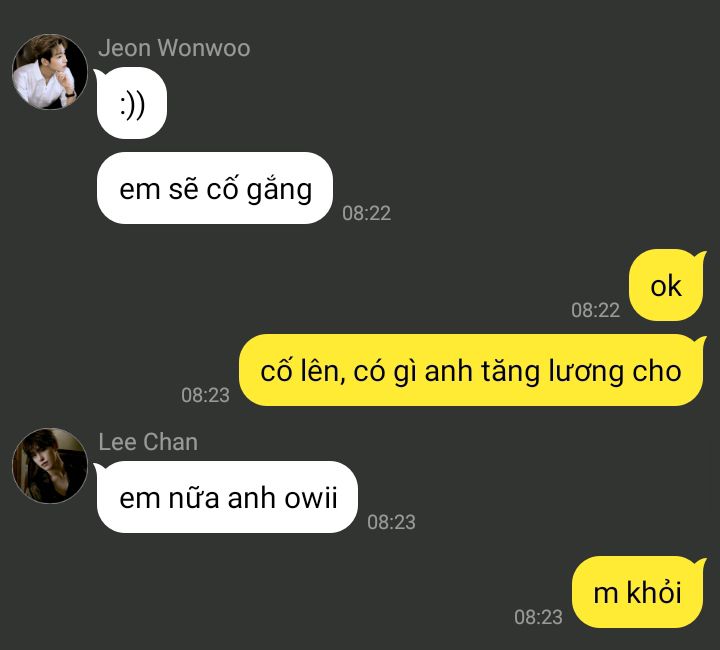This screenshot has width=720, height=650.
Task: Select the yellow "ok" message bubble
Action: click(666, 285)
